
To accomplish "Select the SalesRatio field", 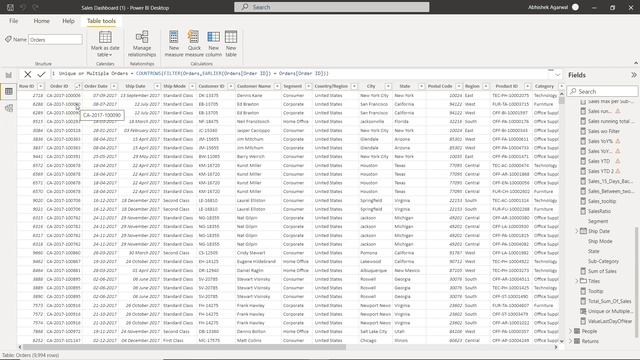I will 599,211.
